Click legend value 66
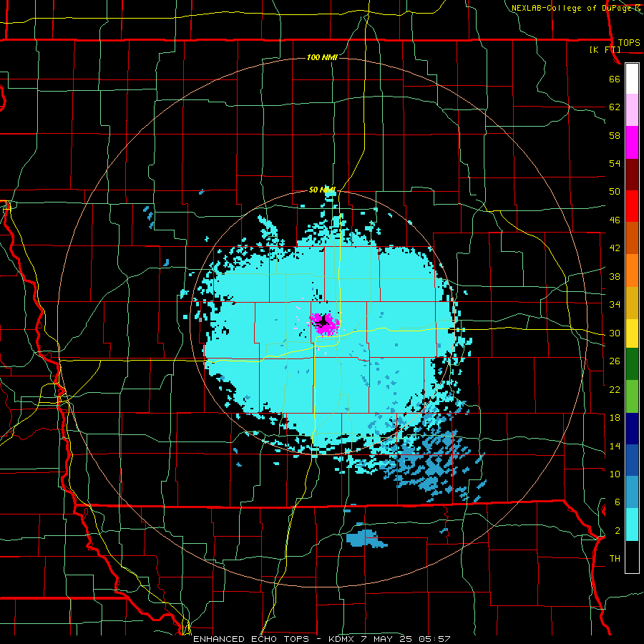644x644 pixels. [x=615, y=79]
